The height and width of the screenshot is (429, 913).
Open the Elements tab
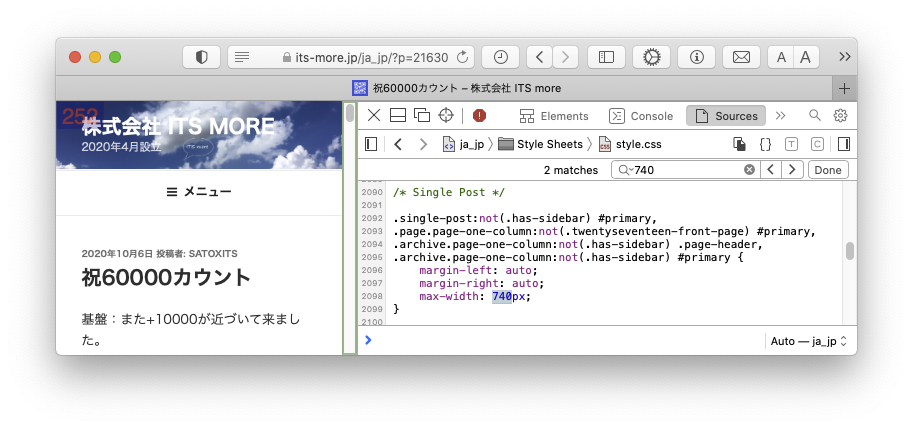pos(554,116)
